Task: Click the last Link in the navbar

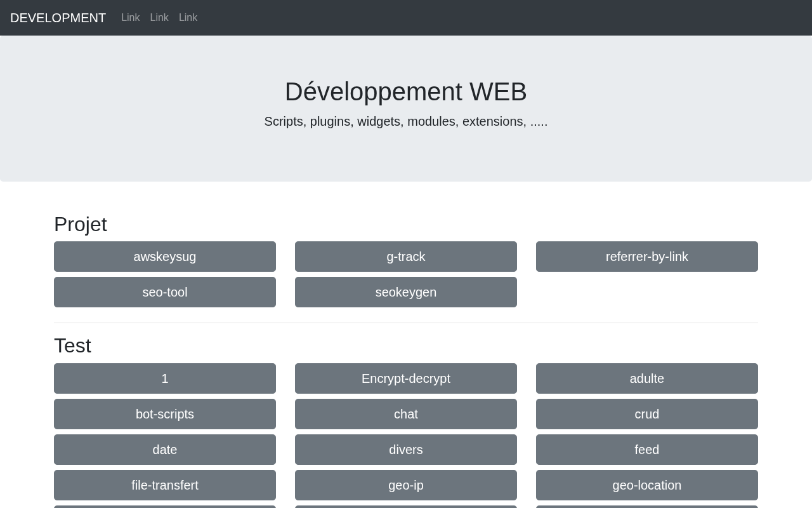Action: click(188, 18)
